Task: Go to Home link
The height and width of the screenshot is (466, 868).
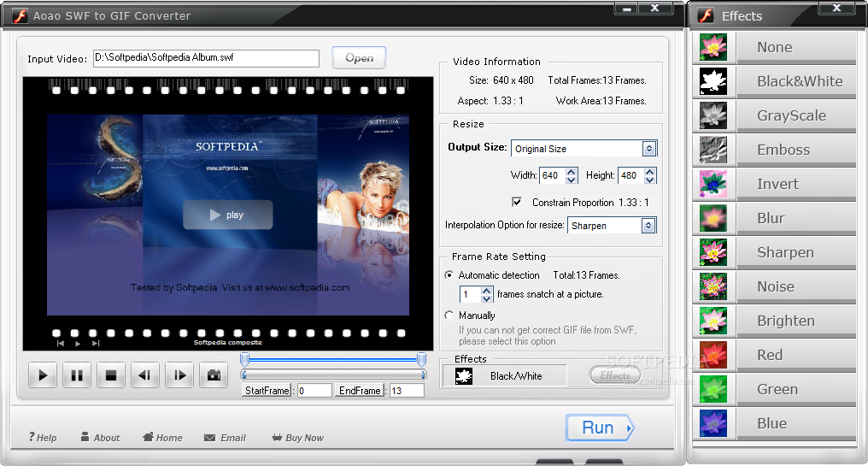Action: [x=162, y=437]
